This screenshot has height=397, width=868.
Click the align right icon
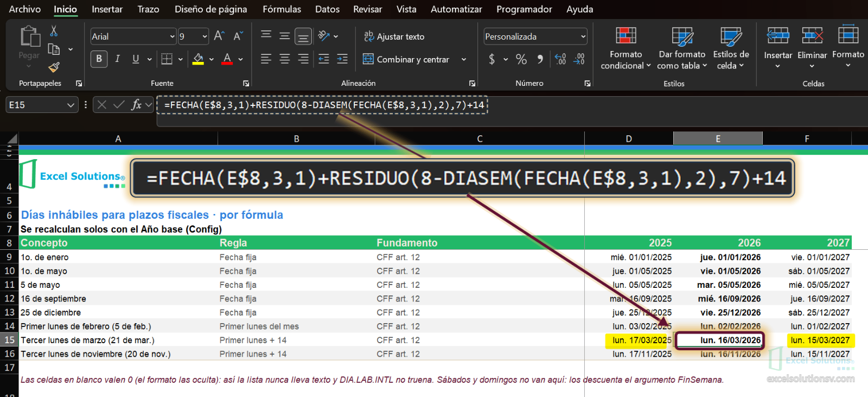click(303, 59)
